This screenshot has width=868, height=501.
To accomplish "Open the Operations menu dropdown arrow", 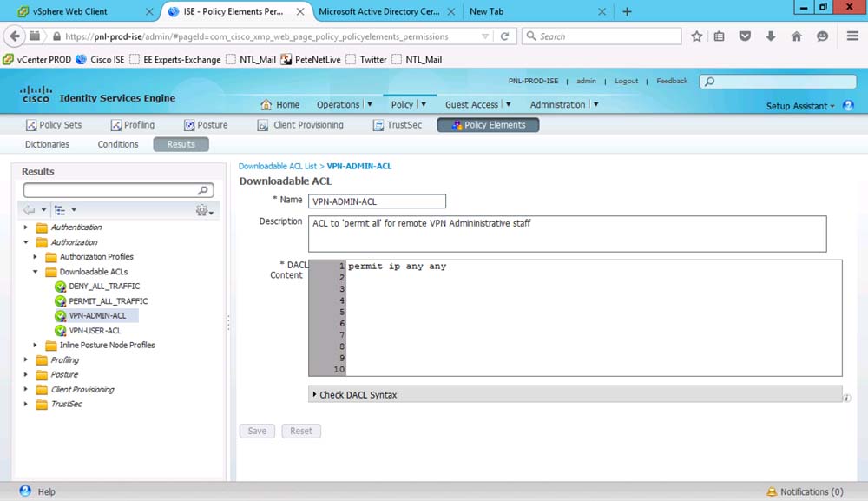I will coord(370,105).
